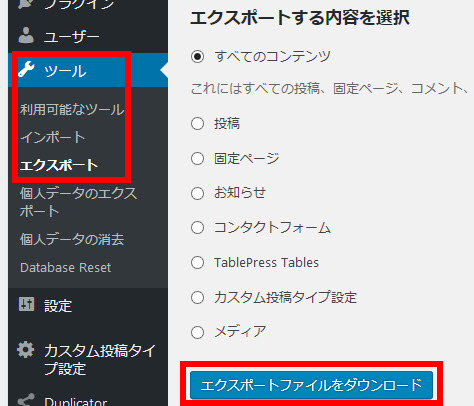Select the TablePress Tables radio option
The width and height of the screenshot is (474, 406).
(198, 262)
